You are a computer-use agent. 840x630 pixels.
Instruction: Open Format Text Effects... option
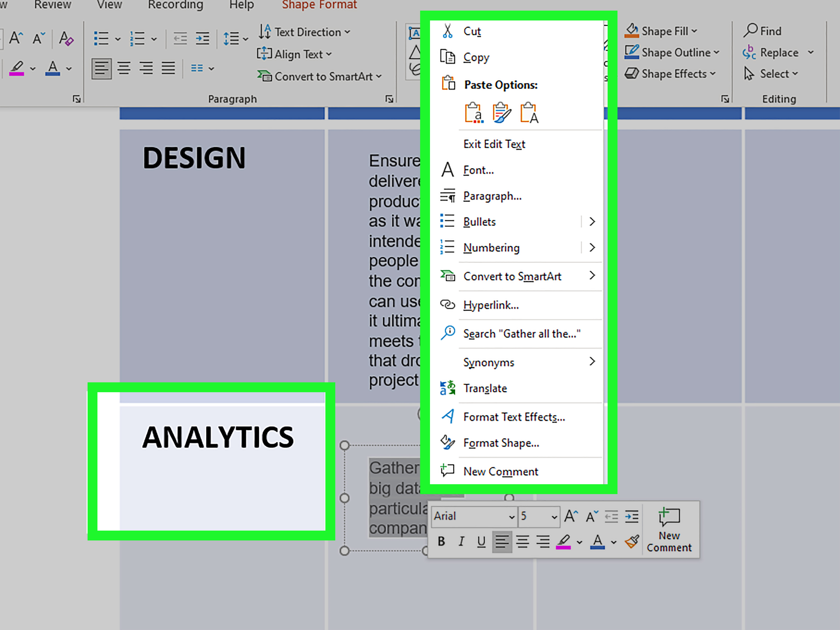click(514, 417)
